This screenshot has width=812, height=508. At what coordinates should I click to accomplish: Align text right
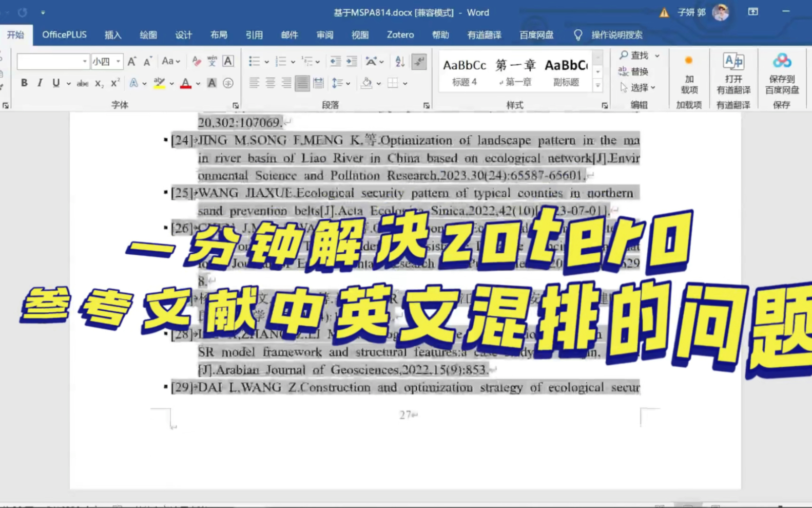pos(286,83)
